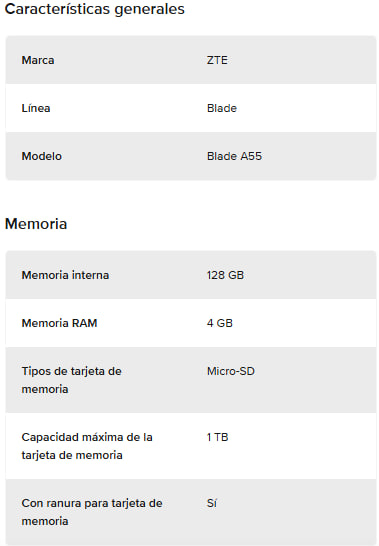The height and width of the screenshot is (546, 379).
Task: Click the ZTE brand value
Action: click(217, 60)
